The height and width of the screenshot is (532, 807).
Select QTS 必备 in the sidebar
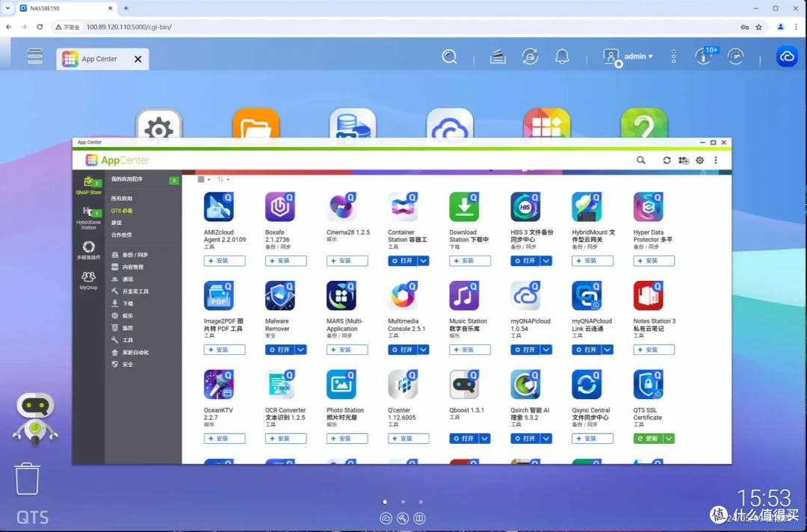coord(122,211)
